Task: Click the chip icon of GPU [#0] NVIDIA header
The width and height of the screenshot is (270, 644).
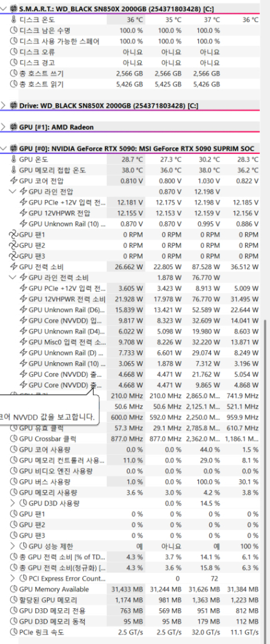Action: pos(13,148)
